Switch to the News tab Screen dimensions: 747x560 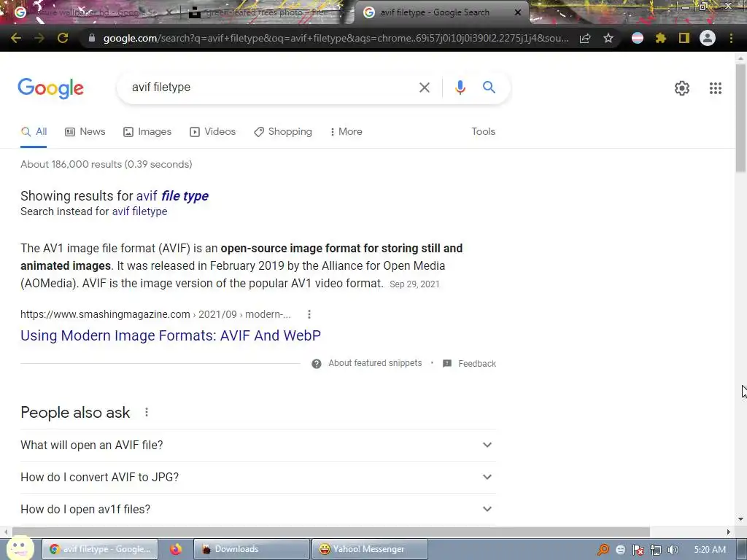85,132
